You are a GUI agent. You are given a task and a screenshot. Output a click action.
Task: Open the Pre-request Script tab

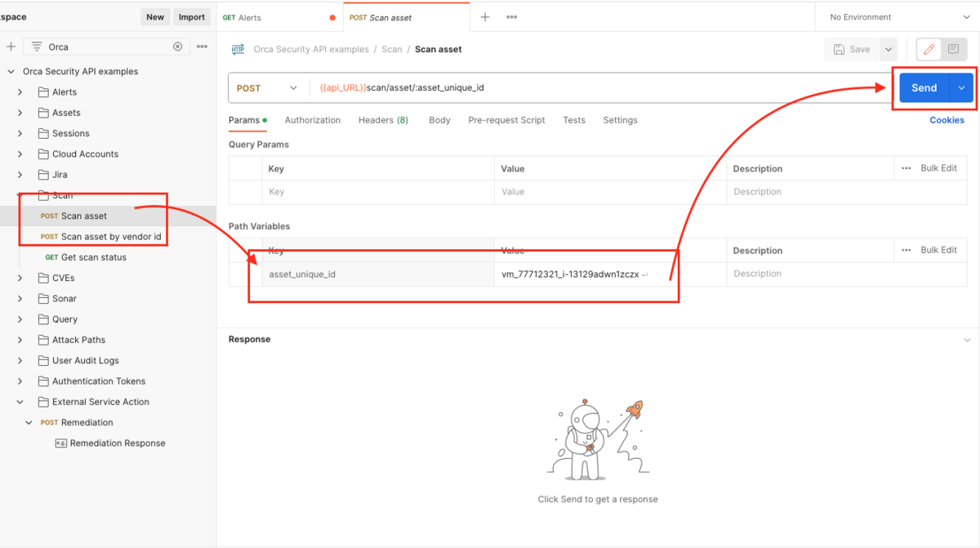point(506,120)
